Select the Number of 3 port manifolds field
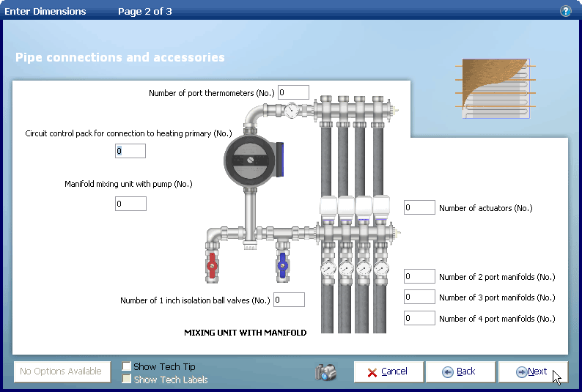 tap(419, 297)
